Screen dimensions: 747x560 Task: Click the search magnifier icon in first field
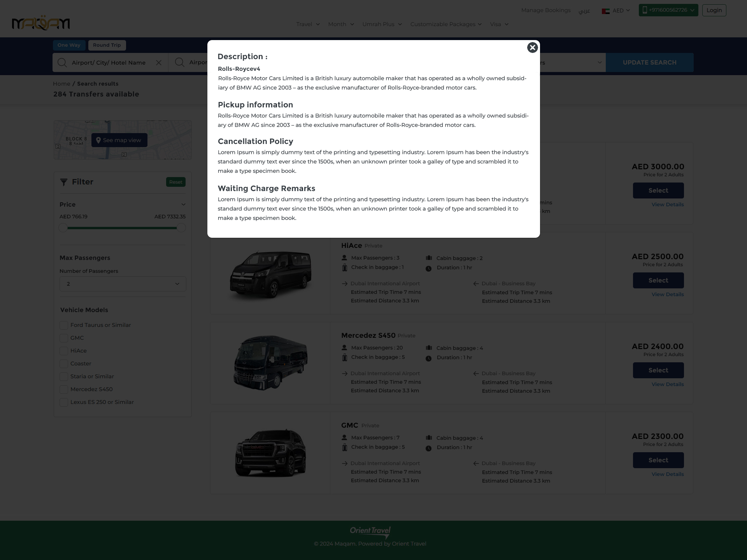pos(62,63)
